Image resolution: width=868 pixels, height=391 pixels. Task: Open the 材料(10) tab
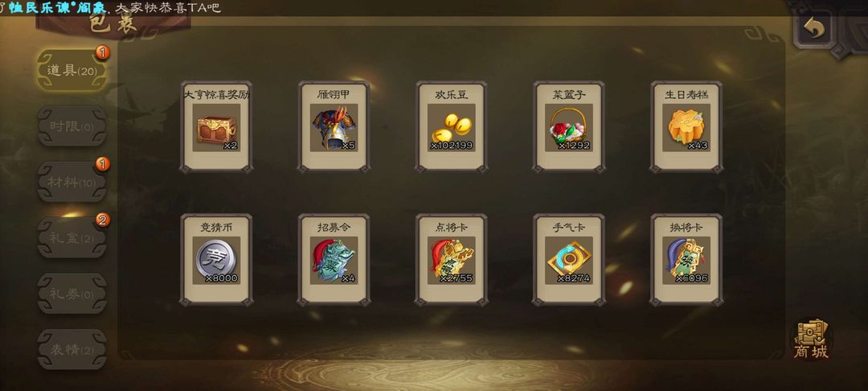click(x=72, y=182)
